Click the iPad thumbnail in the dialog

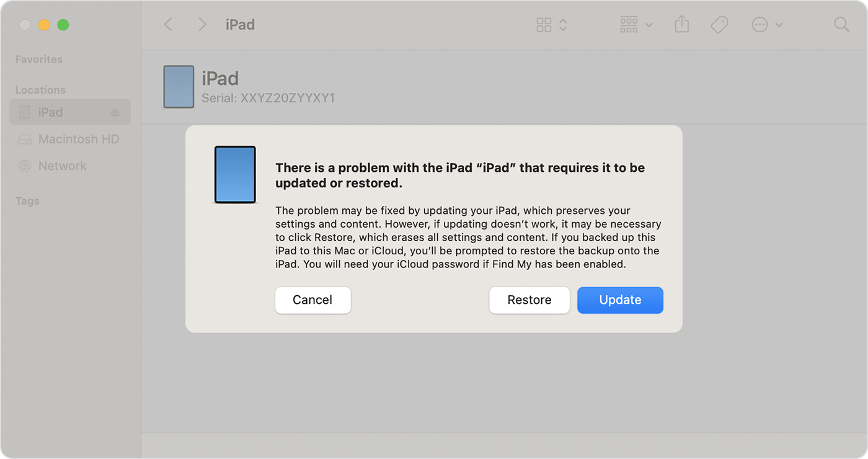pyautogui.click(x=235, y=174)
